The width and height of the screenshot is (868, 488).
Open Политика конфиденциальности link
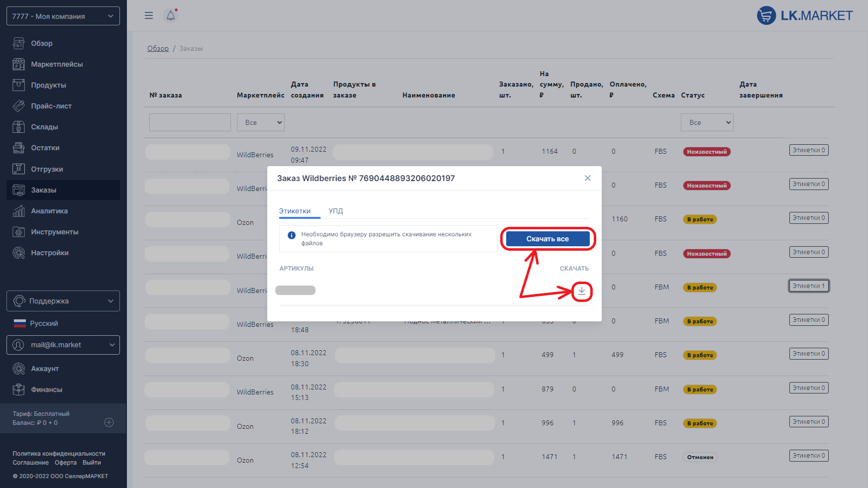tap(59, 454)
